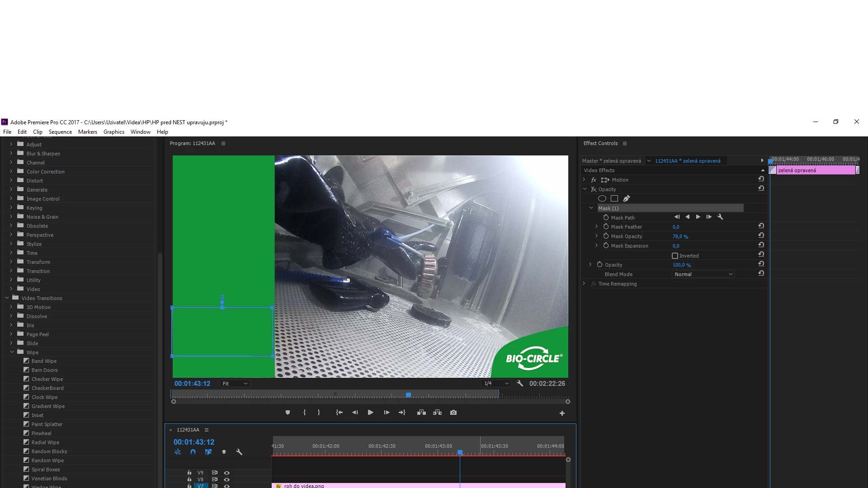Image resolution: width=868 pixels, height=488 pixels.
Task: Expand the Keying effects folder
Action: coord(11,207)
